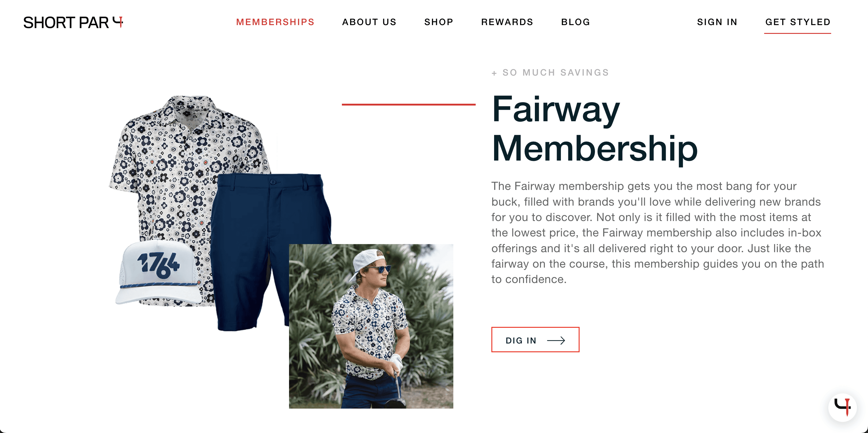Open the floating Par 4 chat widget icon
This screenshot has width=868, height=433.
842,407
